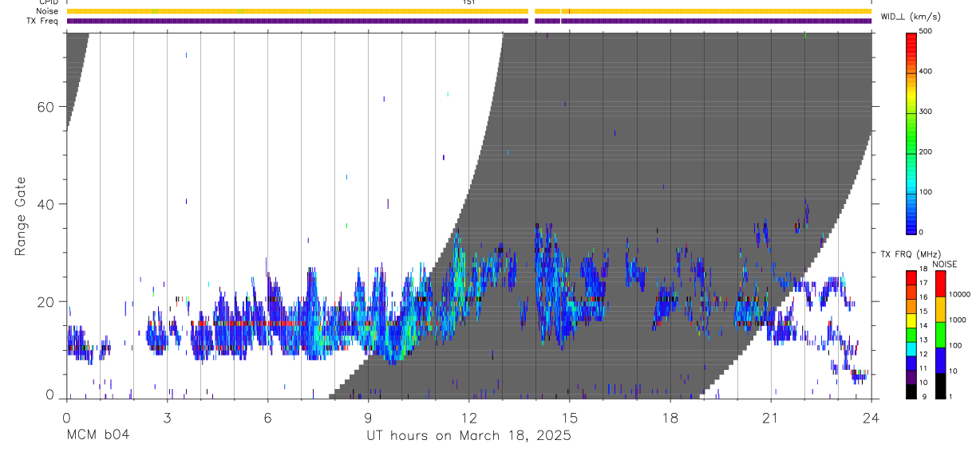The image size is (980, 452).
Task: Click the 'UT hours on March 18, 2025' axis title
Action: (x=468, y=435)
